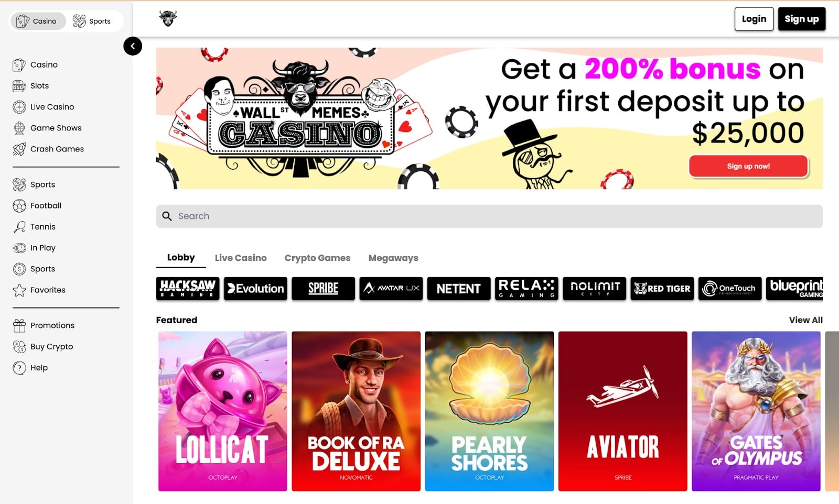This screenshot has width=839, height=504.
Task: Switch to Crypto Games tab
Action: [x=317, y=258]
